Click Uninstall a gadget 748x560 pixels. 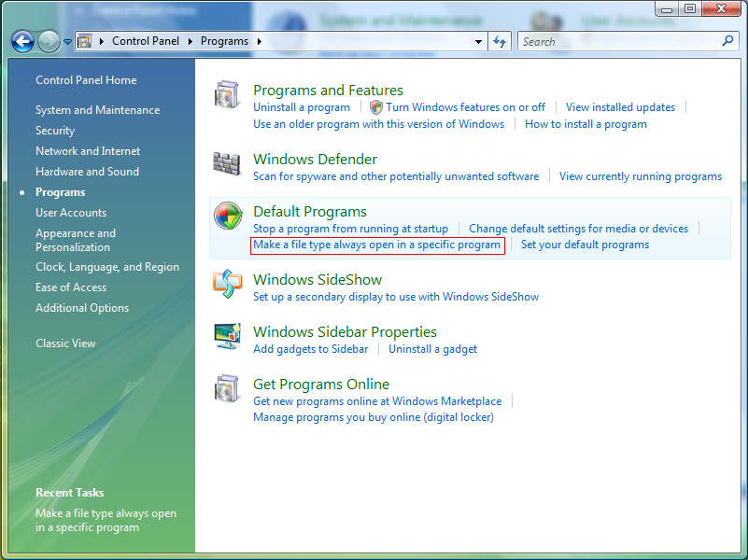click(432, 349)
